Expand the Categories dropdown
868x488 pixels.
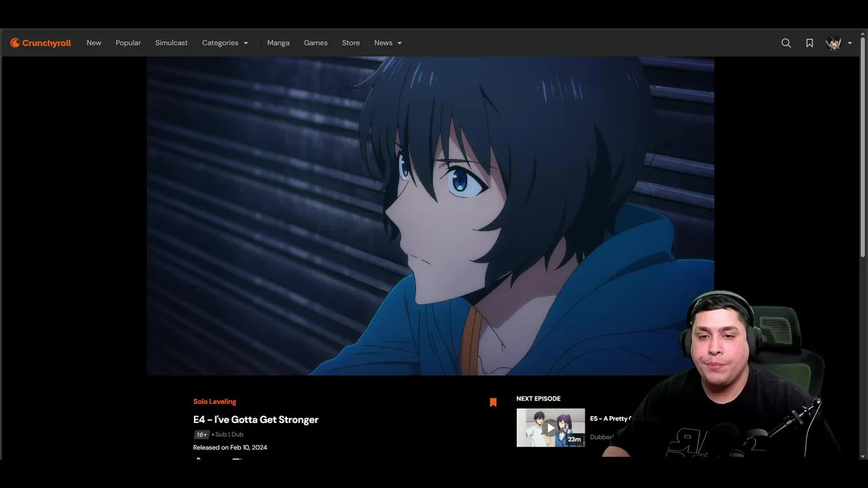pos(225,43)
